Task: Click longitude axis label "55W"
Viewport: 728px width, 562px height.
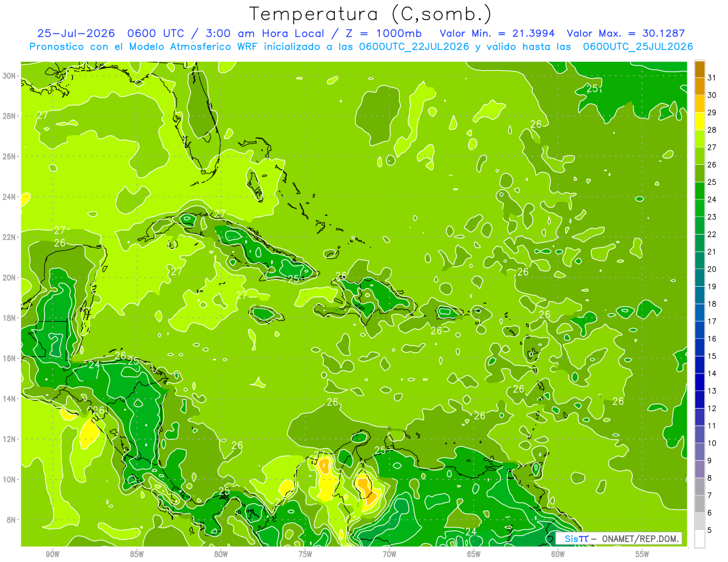Action: pos(642,554)
